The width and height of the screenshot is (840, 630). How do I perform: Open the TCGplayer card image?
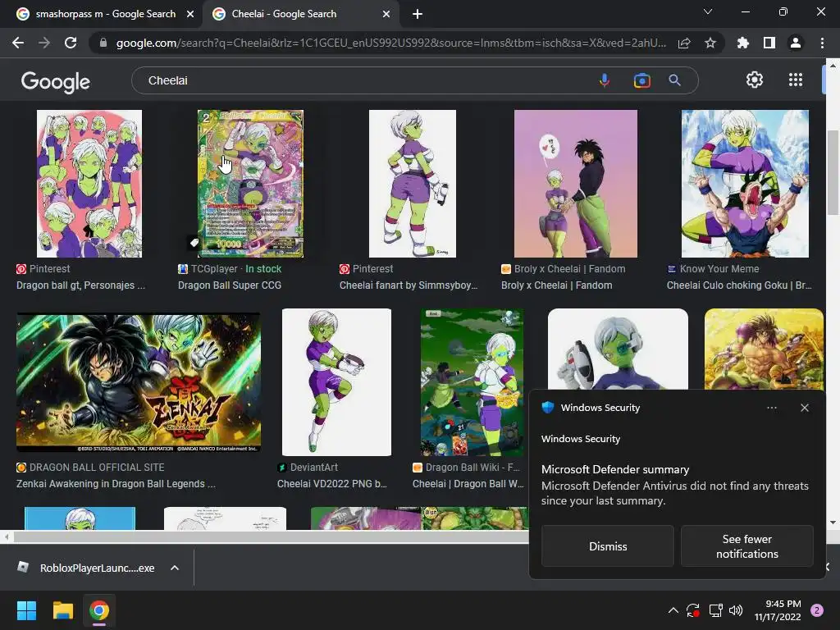coord(250,184)
